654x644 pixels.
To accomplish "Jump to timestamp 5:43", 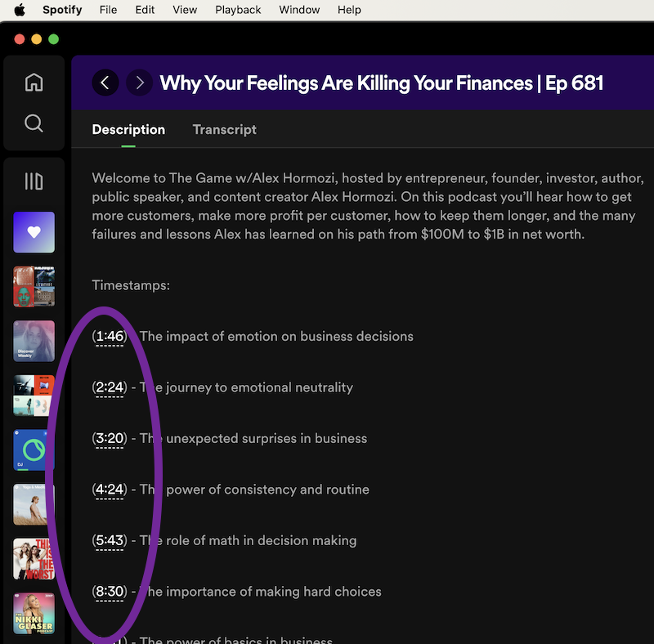I will point(110,540).
